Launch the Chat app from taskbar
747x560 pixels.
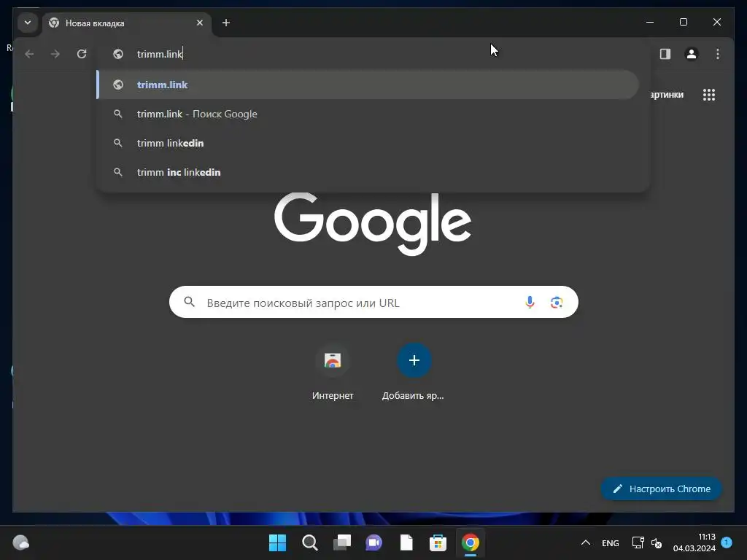point(374,542)
